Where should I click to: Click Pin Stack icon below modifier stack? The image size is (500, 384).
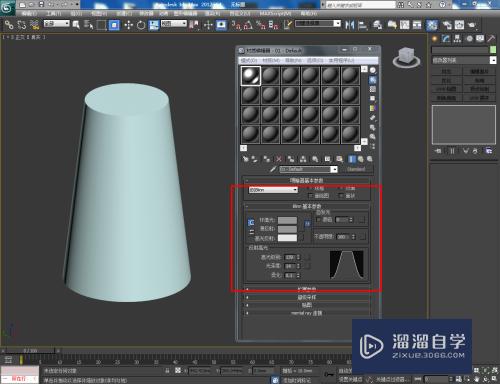pyautogui.click(x=438, y=151)
